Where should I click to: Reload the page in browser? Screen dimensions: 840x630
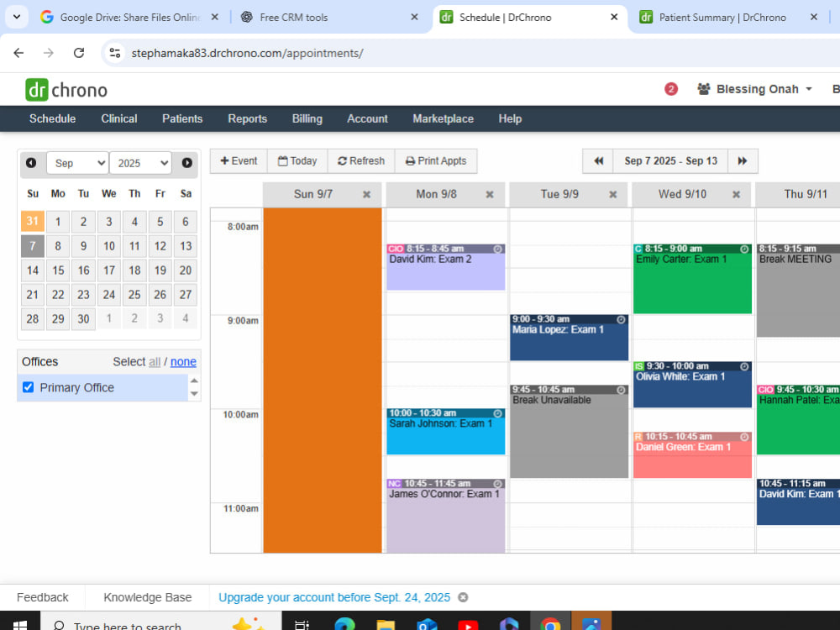[79, 52]
